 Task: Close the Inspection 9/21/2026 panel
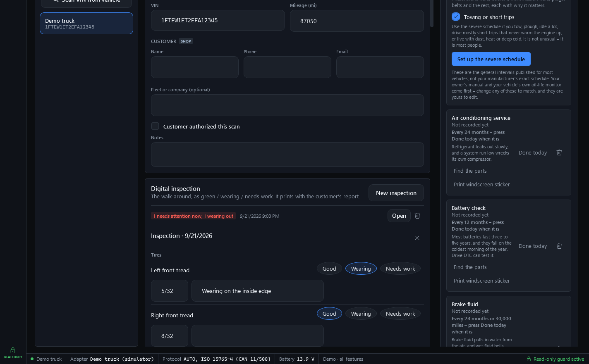417,238
